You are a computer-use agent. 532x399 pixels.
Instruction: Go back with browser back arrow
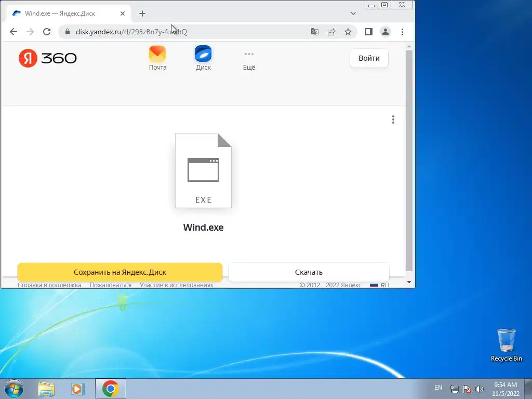click(13, 32)
